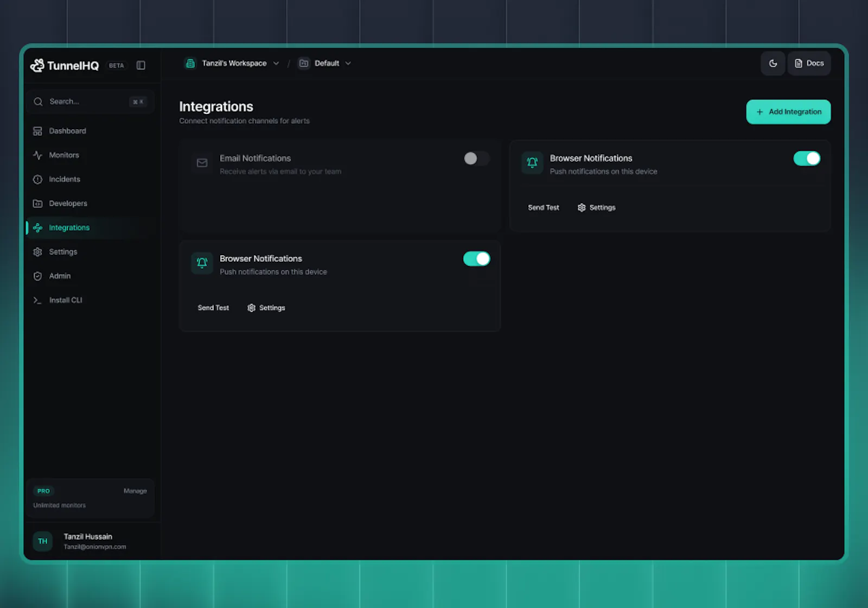Open the Settings sidebar menu item

click(90, 252)
